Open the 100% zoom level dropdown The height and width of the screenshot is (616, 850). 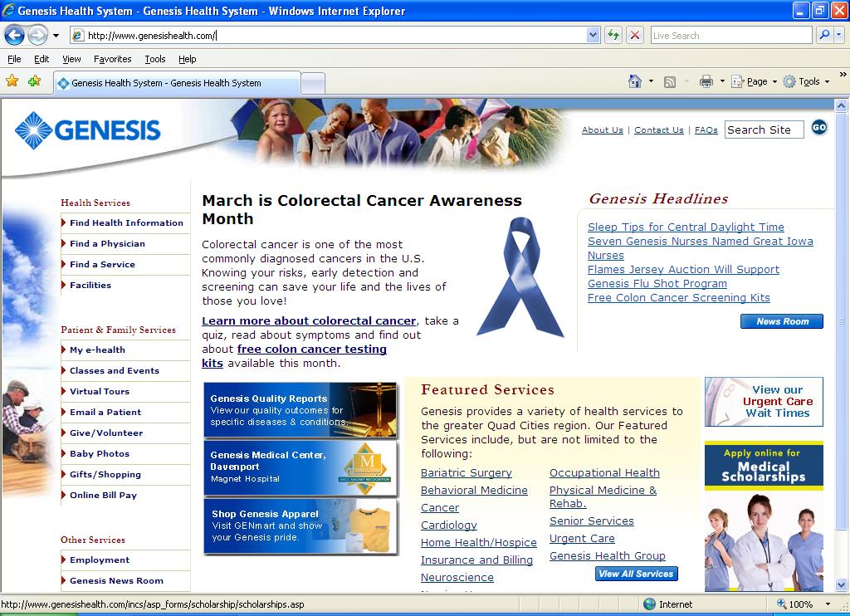pyautogui.click(x=828, y=604)
